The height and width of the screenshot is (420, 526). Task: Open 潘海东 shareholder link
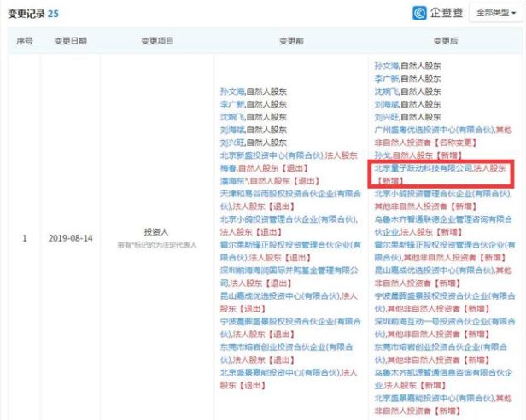click(233, 181)
